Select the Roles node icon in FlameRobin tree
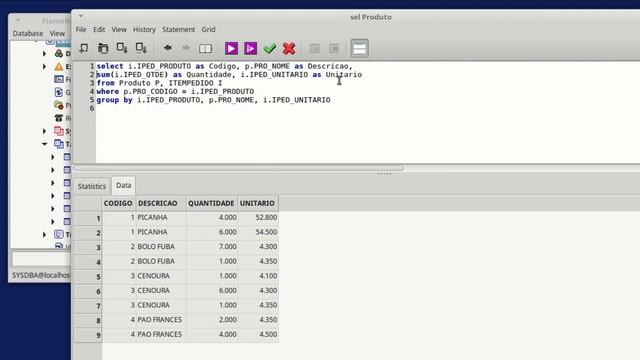 (x=59, y=118)
